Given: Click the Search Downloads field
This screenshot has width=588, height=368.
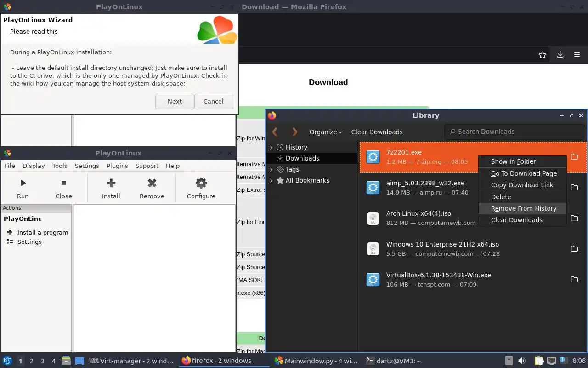Looking at the screenshot, I should (514, 132).
